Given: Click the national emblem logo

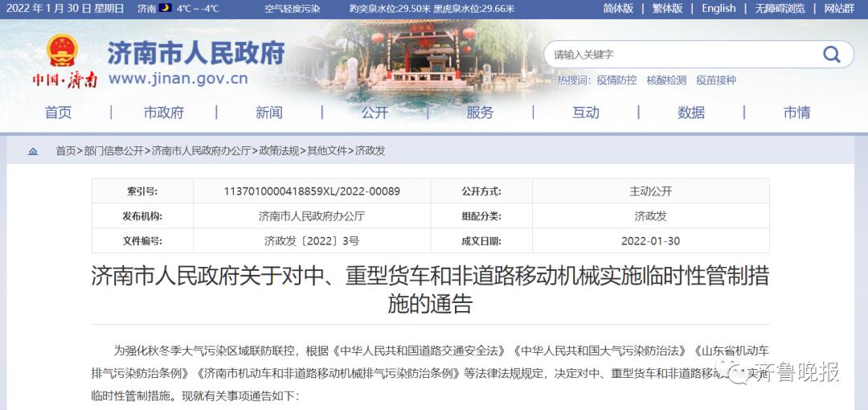Looking at the screenshot, I should pyautogui.click(x=62, y=51).
